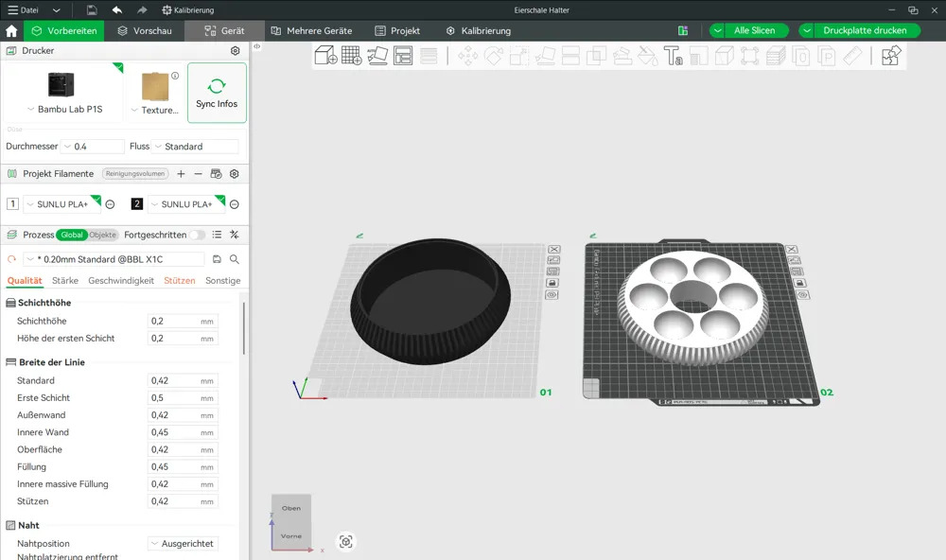The image size is (946, 560).
Task: Click the Sync Infos button
Action: (217, 93)
